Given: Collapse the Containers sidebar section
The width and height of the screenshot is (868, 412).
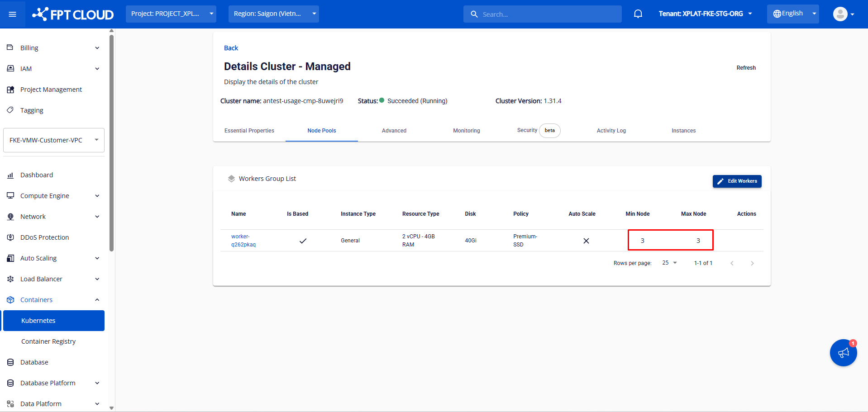Looking at the screenshot, I should [97, 300].
